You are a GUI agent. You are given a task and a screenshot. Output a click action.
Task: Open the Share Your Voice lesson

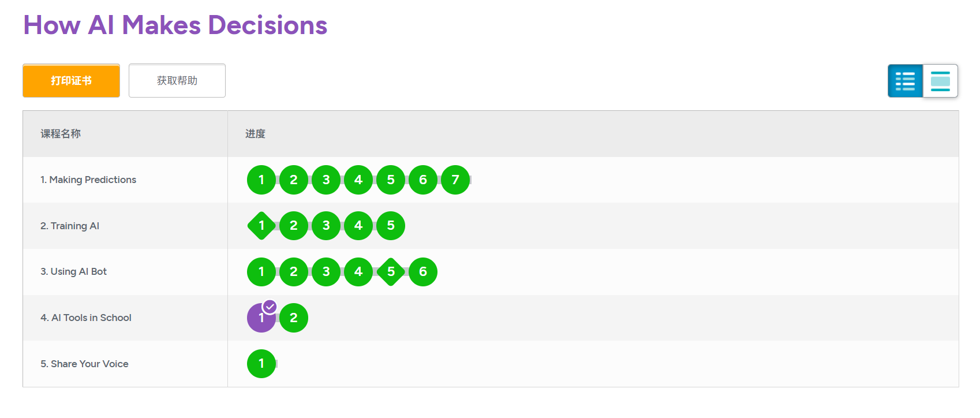(x=84, y=364)
